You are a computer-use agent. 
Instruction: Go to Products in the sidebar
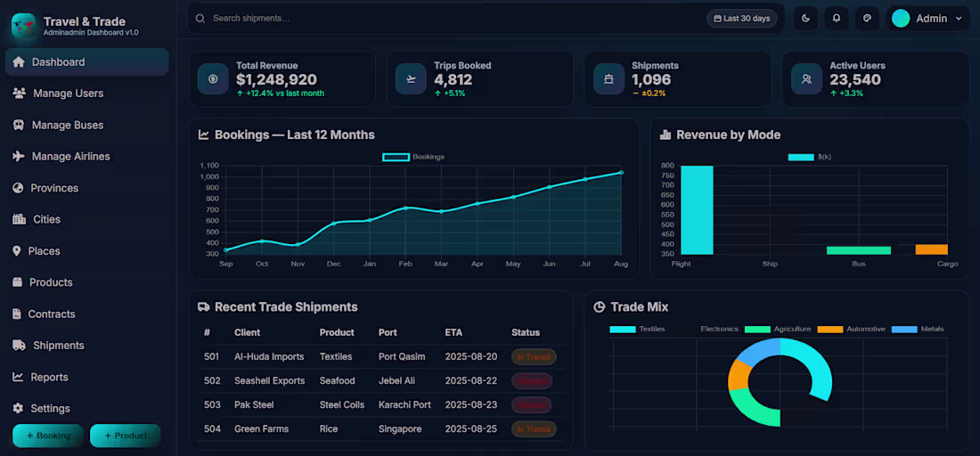coord(87,282)
